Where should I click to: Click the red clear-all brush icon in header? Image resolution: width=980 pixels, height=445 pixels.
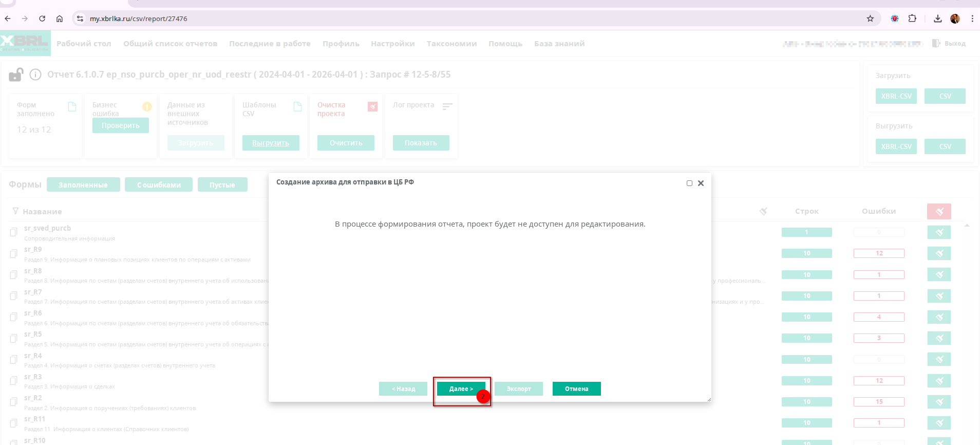pos(939,211)
